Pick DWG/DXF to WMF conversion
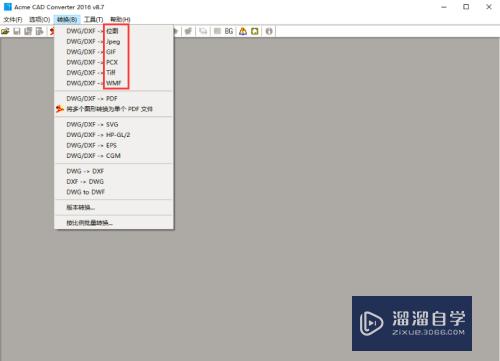This screenshot has height=361, width=500. [x=114, y=83]
